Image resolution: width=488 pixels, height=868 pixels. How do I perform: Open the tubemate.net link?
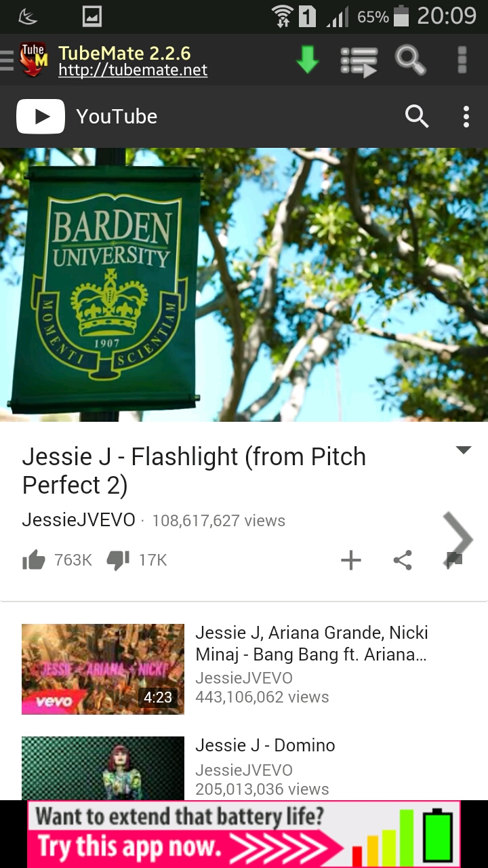pos(133,70)
